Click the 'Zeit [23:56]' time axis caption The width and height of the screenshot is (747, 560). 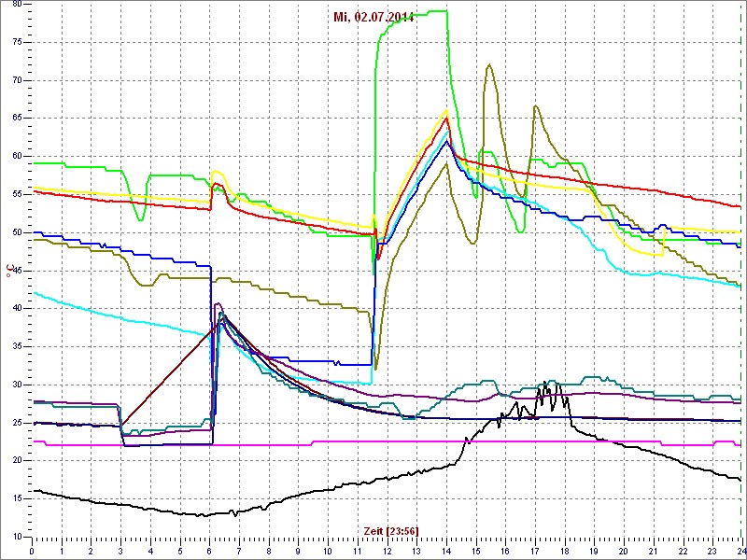(x=391, y=530)
